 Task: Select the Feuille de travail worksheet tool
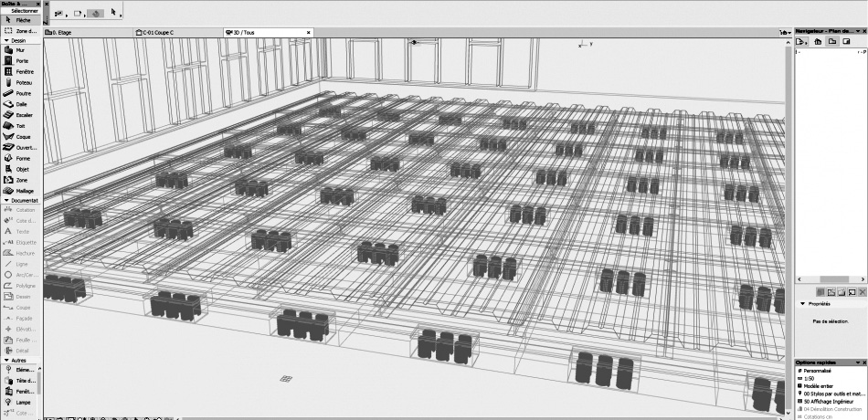20,340
